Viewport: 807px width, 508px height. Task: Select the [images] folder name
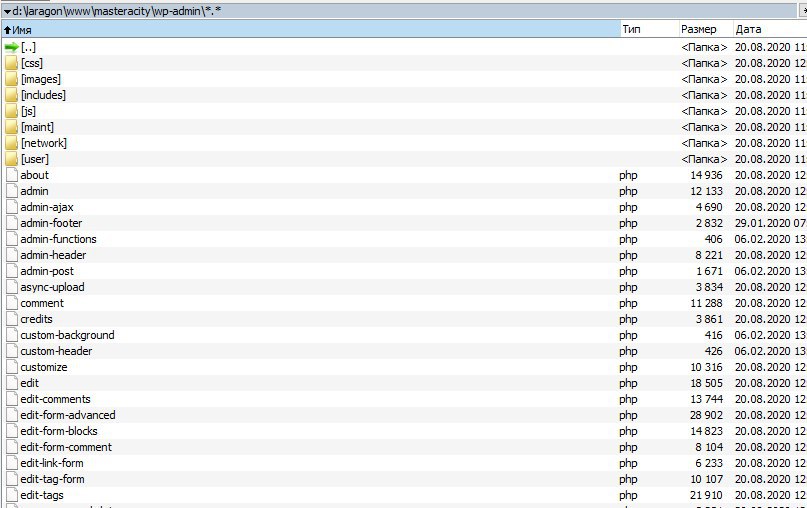tap(41, 79)
